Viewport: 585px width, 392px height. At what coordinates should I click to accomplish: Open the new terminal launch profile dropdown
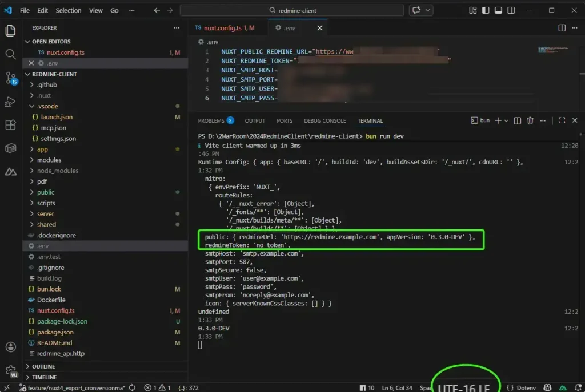pyautogui.click(x=506, y=120)
